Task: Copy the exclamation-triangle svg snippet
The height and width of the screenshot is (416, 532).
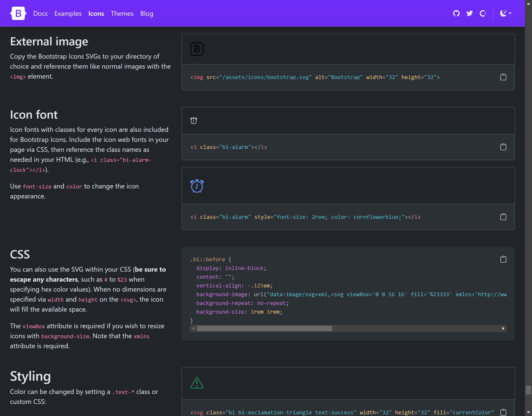Action: click(x=503, y=412)
